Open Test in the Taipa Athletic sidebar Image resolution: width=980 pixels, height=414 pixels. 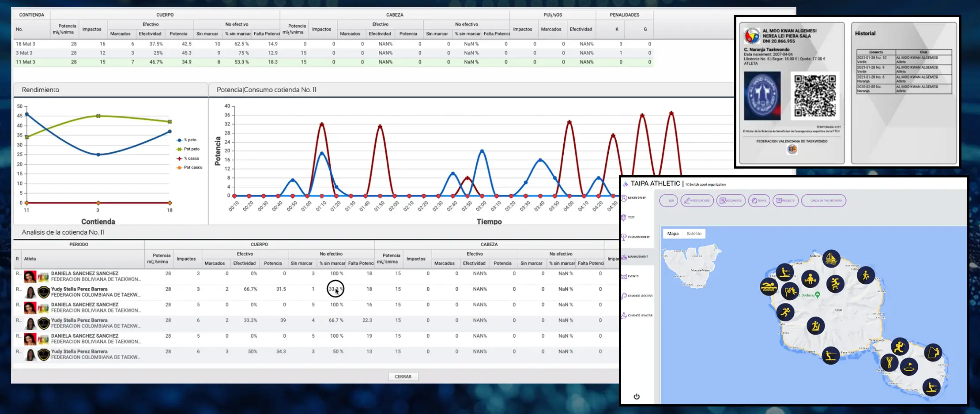629,217
